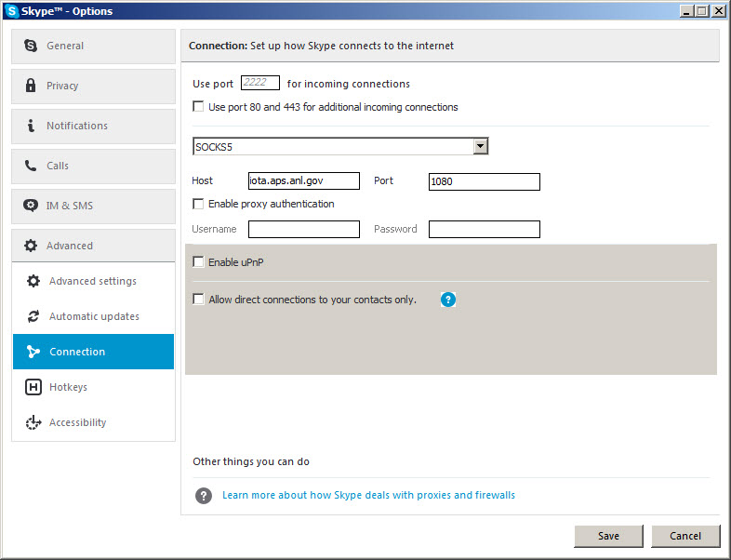
Task: Click the General section Skype icon
Action: click(31, 46)
